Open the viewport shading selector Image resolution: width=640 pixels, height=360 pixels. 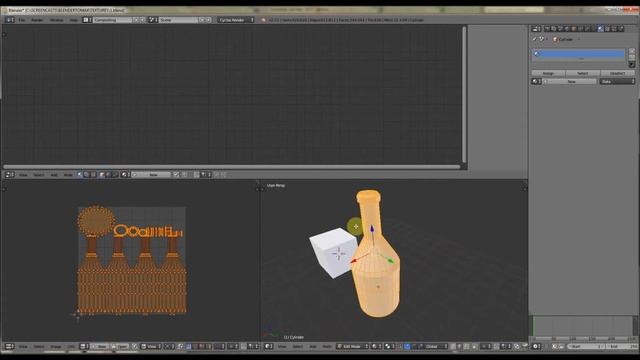tap(376, 346)
